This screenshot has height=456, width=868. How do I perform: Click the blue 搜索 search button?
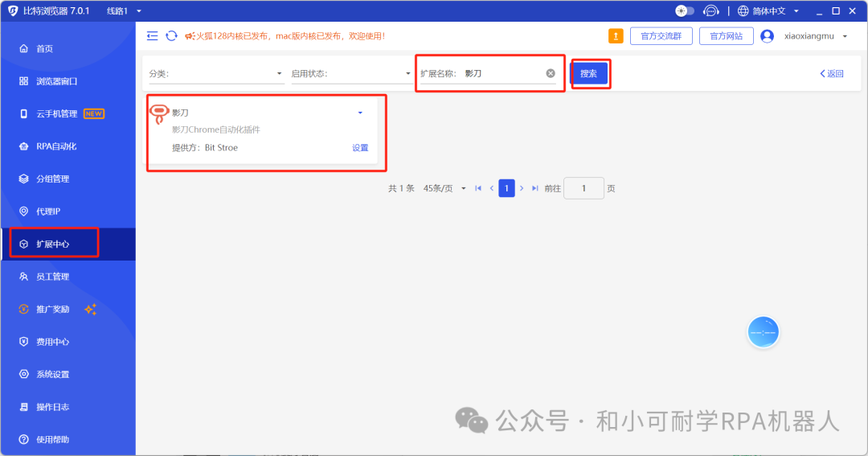coord(589,73)
